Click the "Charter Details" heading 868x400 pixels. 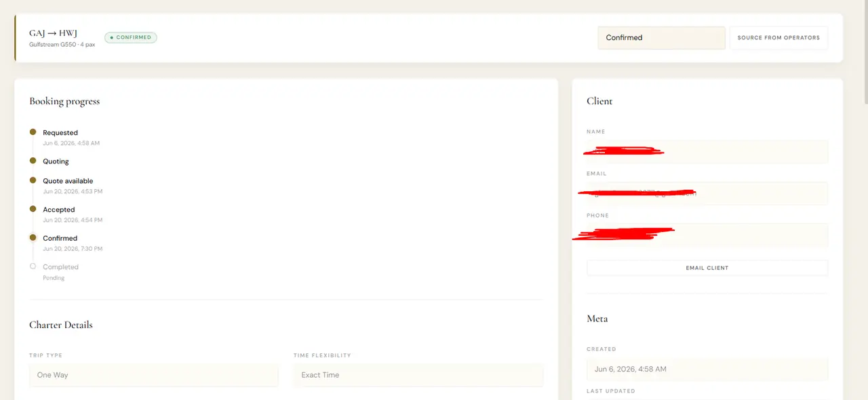[61, 325]
